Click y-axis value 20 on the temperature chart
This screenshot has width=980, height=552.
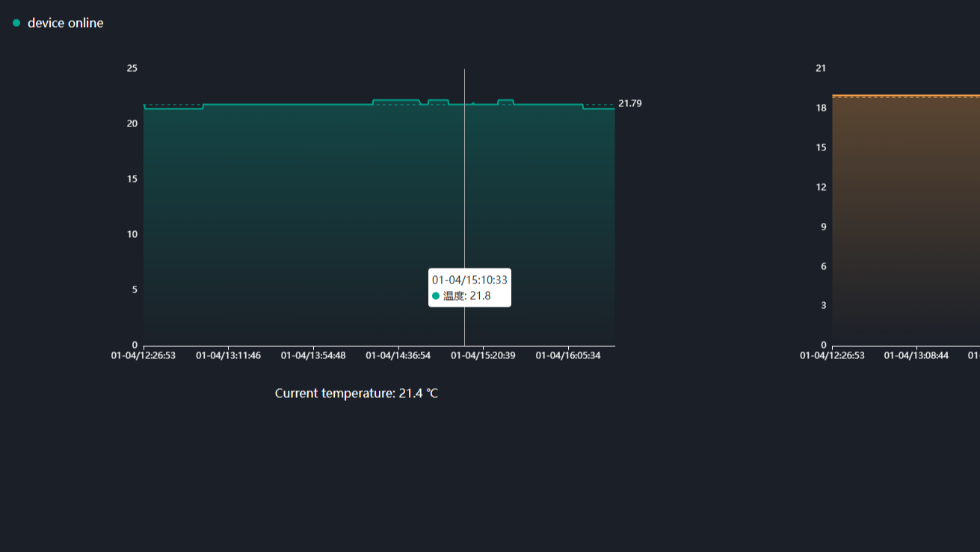[132, 123]
